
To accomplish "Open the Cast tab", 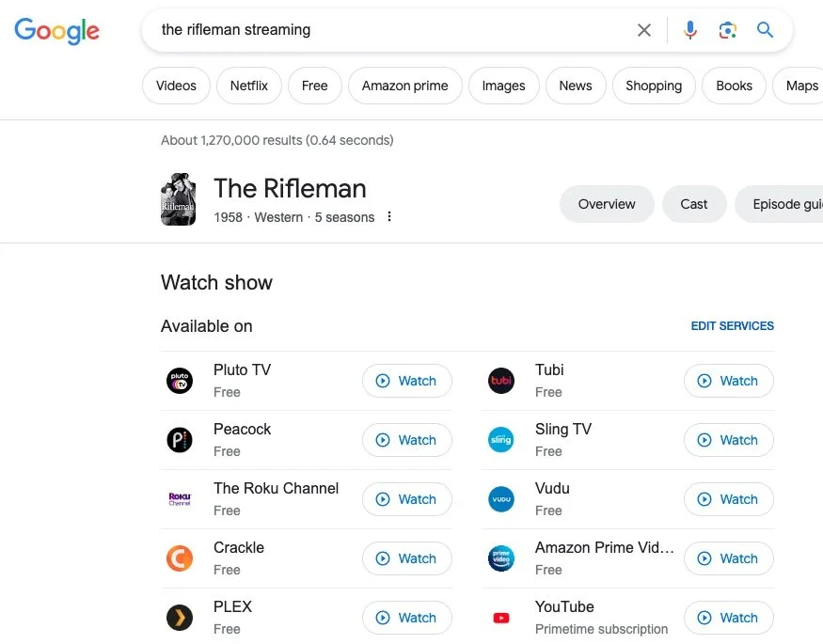I will click(x=694, y=204).
